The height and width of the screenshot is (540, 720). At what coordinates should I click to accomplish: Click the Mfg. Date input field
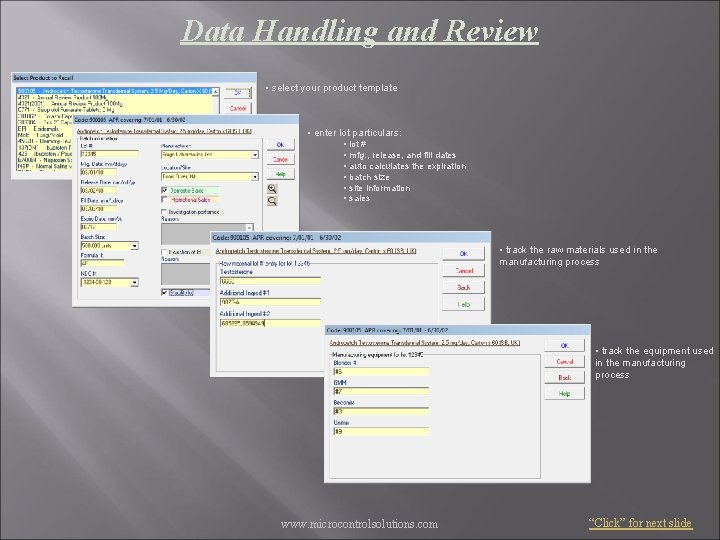tap(99, 172)
